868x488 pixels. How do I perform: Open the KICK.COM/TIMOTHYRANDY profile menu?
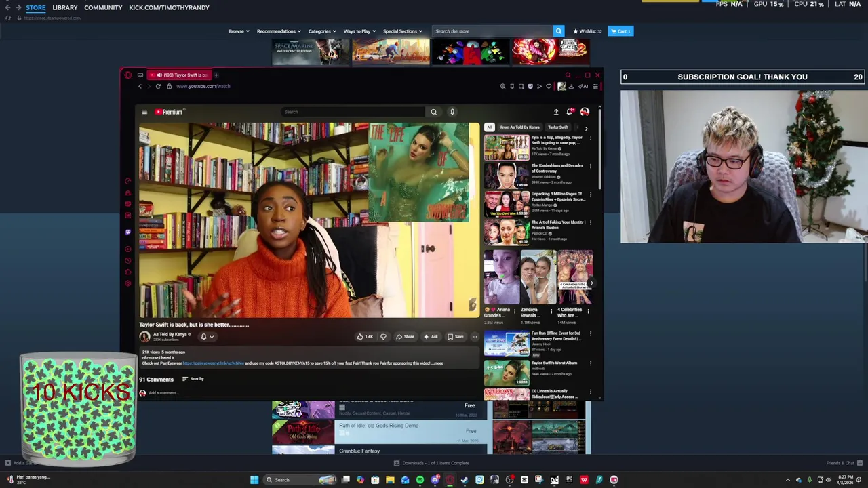point(169,7)
